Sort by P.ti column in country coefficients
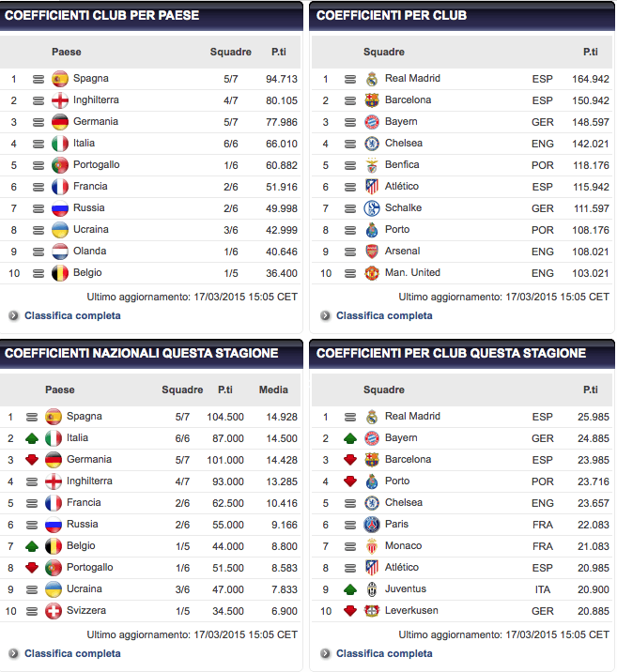The image size is (617, 672). [x=279, y=53]
